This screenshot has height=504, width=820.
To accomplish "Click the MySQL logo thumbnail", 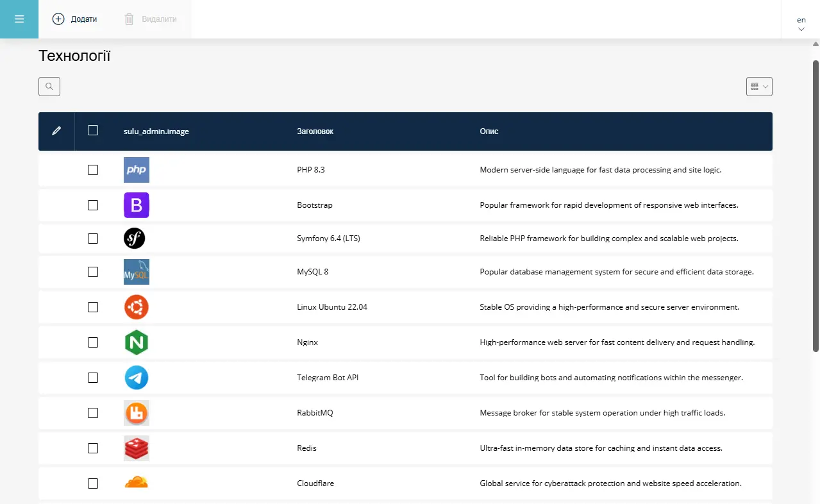I will [137, 272].
